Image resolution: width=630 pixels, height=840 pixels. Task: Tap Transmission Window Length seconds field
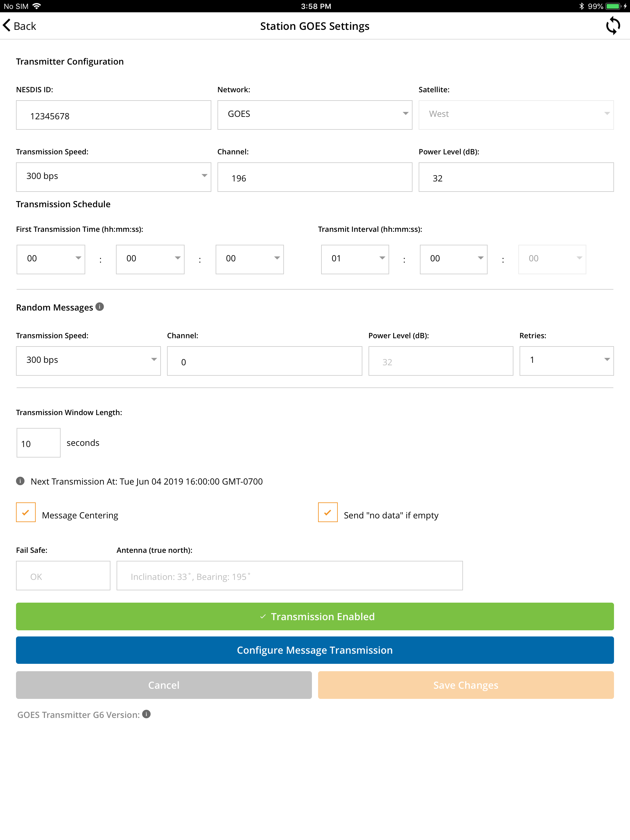click(x=38, y=442)
